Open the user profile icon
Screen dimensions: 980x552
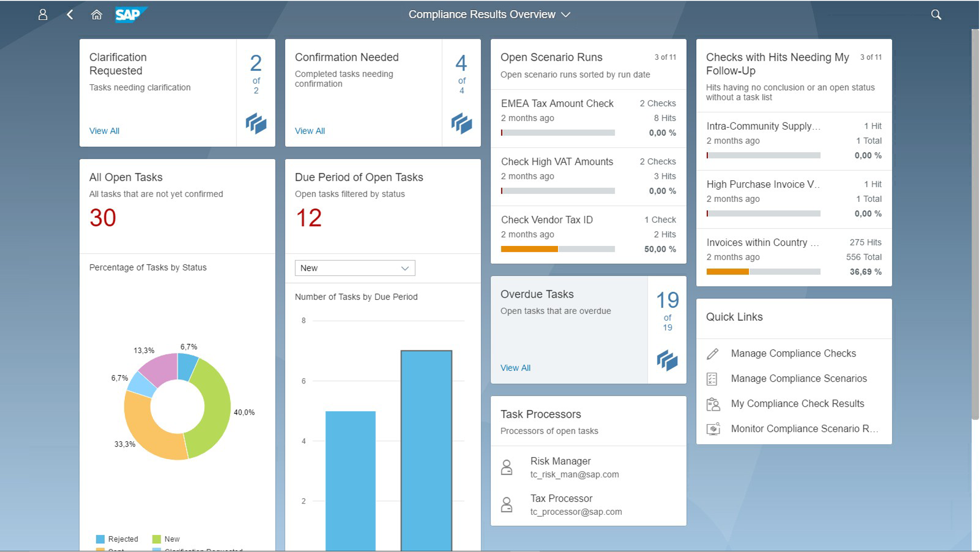pyautogui.click(x=43, y=15)
